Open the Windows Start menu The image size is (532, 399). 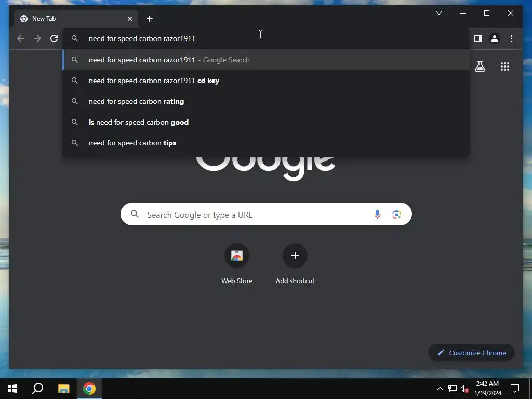pos(12,389)
